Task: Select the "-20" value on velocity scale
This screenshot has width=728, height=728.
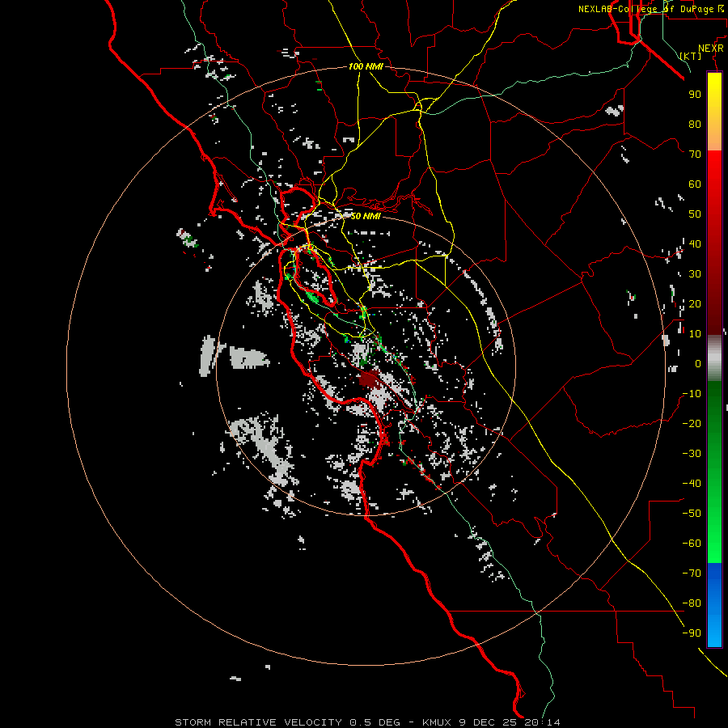Action: [x=692, y=423]
